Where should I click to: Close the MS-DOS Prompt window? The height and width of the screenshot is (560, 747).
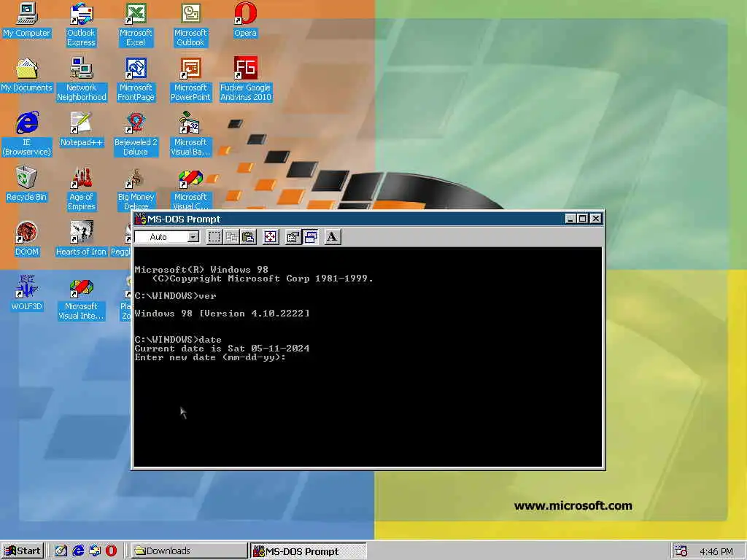pos(595,219)
